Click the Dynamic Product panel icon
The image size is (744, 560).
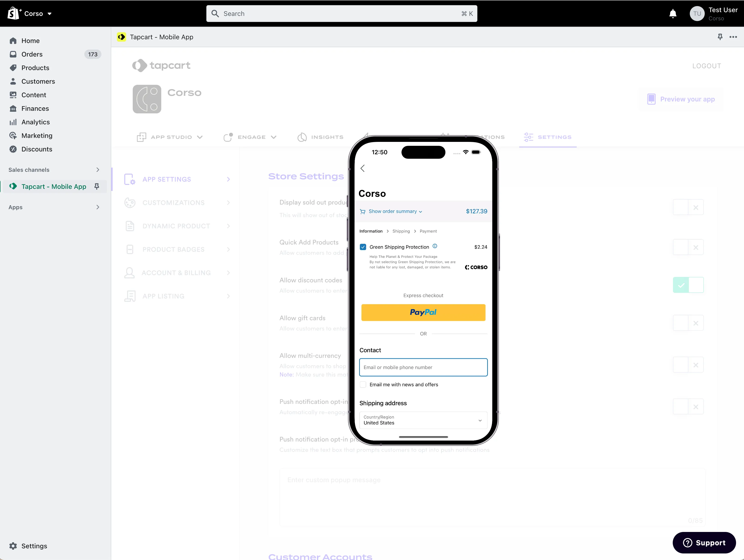tap(130, 226)
